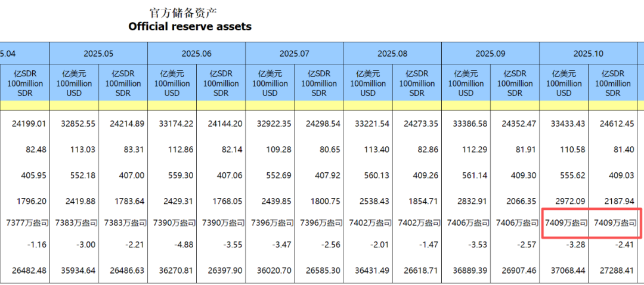
Task: Select the value 552.18
Action: 83,175
